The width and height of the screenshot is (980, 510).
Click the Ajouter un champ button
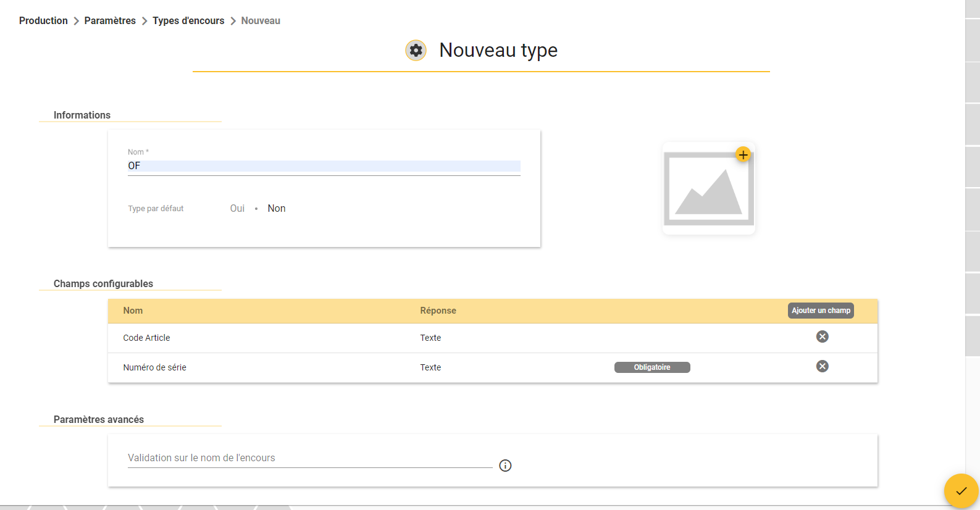[x=821, y=311]
